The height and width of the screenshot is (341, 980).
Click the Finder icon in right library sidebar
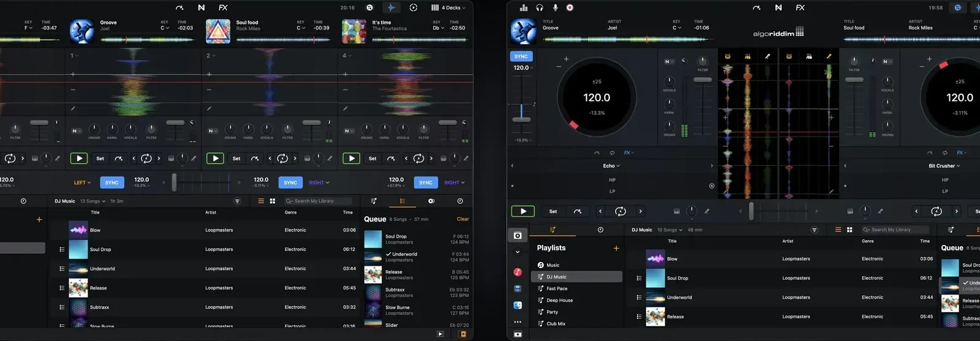point(518,305)
